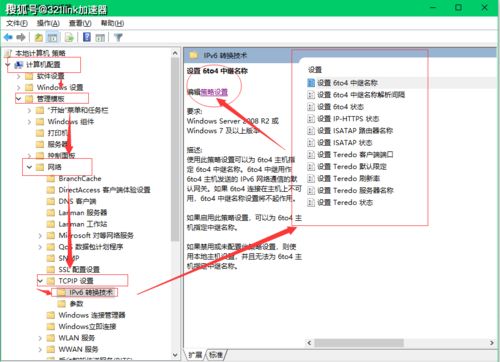Screen dimensions: 500x362
Task: Click the back arrow toolbar icon
Action: pos(8,37)
